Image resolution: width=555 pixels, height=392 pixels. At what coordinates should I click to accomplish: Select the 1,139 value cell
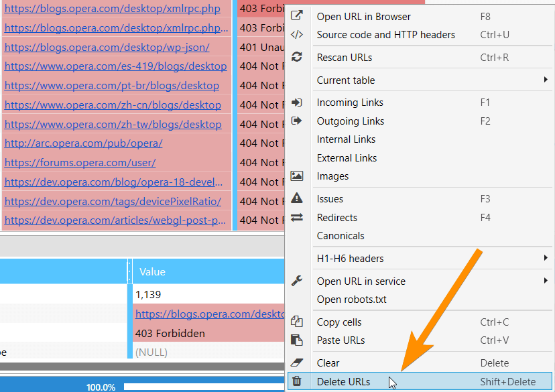(208, 294)
